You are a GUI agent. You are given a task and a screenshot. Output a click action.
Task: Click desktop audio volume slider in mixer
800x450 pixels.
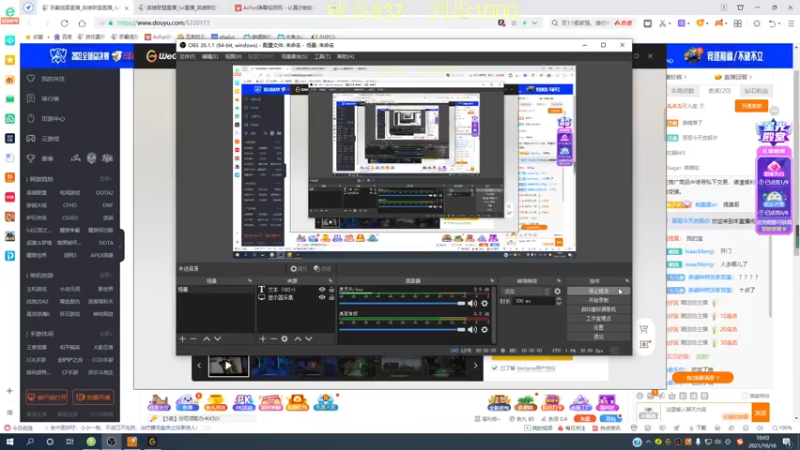402,330
